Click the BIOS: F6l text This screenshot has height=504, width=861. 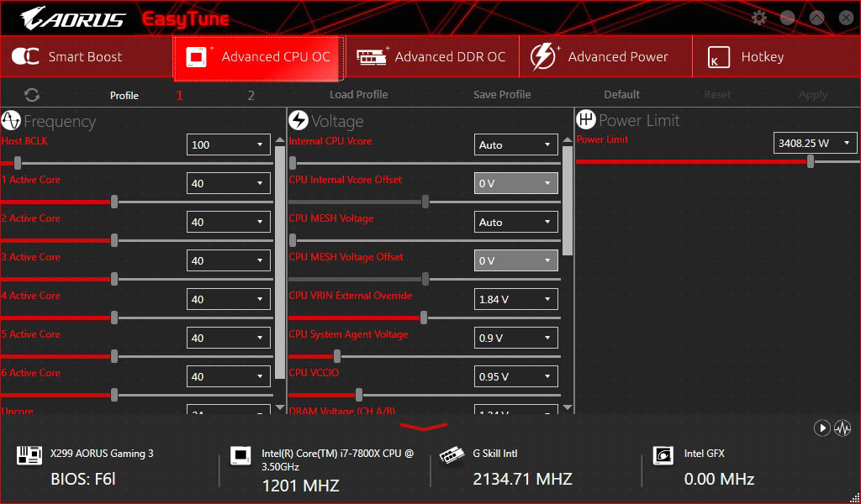[x=83, y=480]
